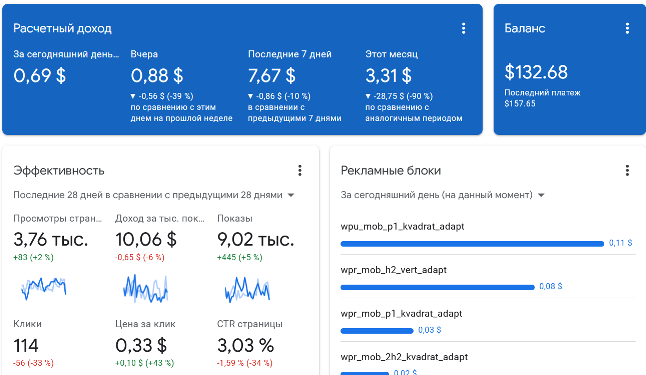The height and width of the screenshot is (375, 646).
Task: Click the -0,56 $ (-39 %) change indicator
Action: 162,96
